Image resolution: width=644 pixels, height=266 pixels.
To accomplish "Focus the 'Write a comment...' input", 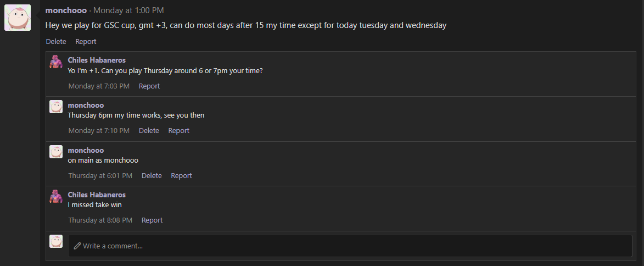I will click(x=350, y=246).
